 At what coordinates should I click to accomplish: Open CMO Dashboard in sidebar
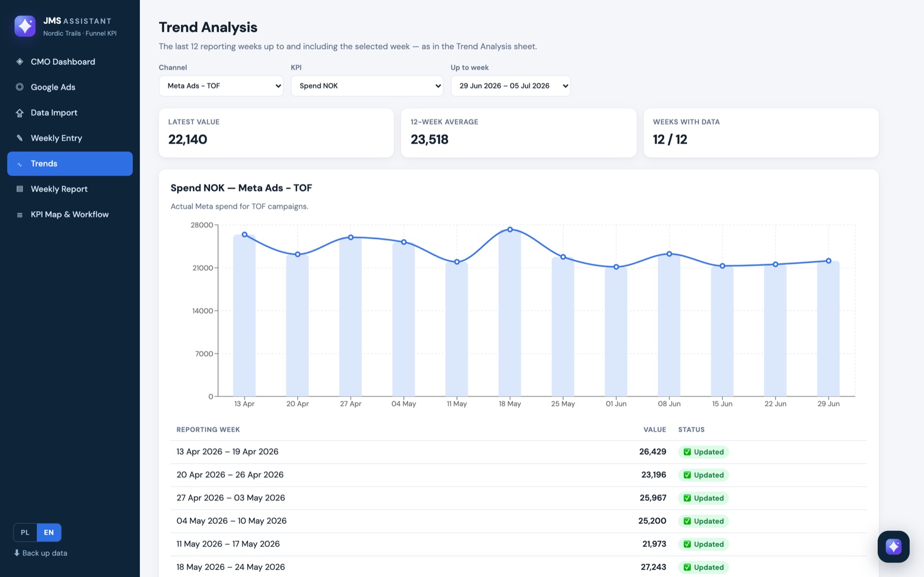(70, 61)
